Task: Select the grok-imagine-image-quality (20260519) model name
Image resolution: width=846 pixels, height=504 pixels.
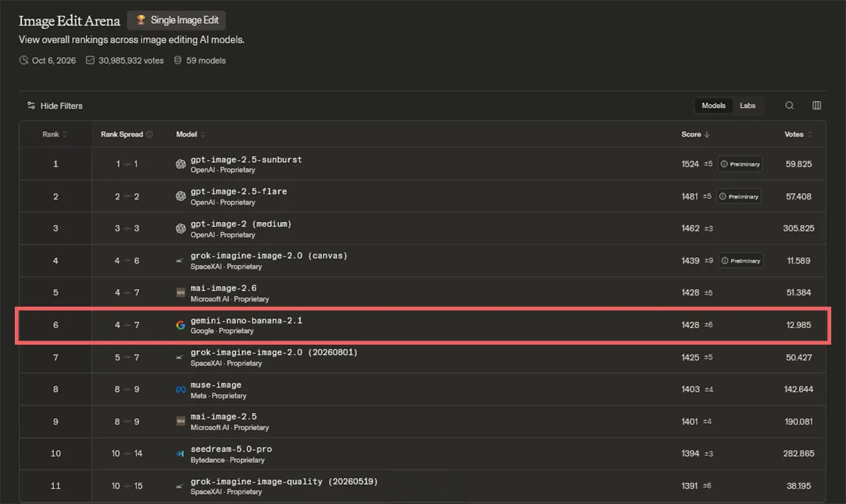Action: point(284,481)
